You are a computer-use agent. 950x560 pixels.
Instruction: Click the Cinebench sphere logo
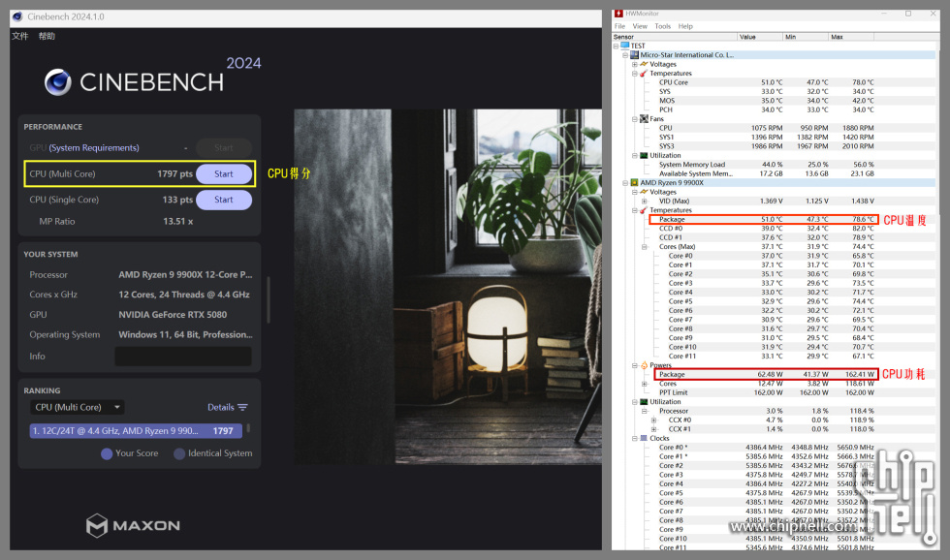(57, 82)
